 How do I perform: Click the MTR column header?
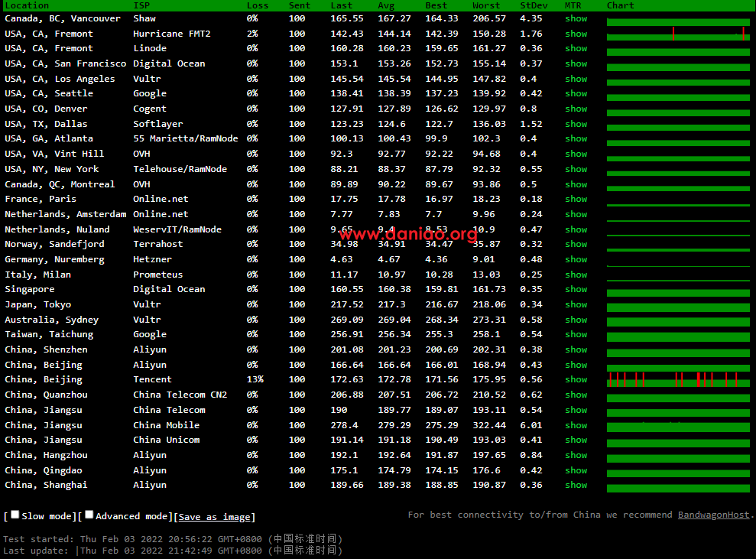pyautogui.click(x=573, y=5)
